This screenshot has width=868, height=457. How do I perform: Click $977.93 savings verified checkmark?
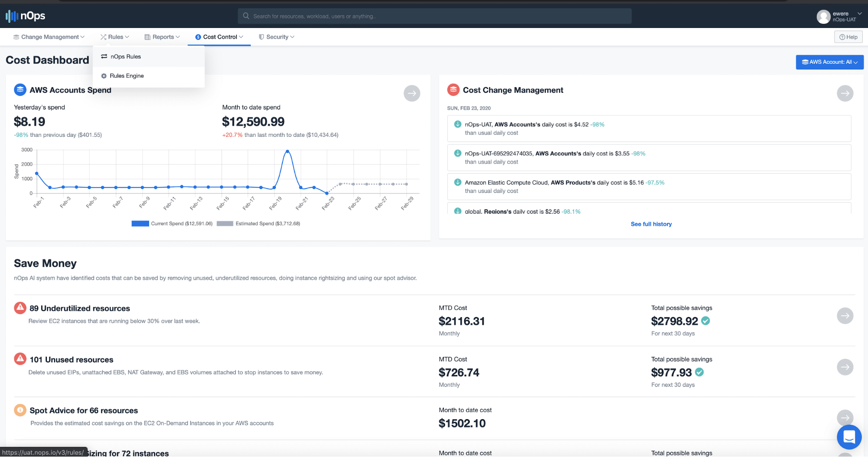tap(699, 372)
